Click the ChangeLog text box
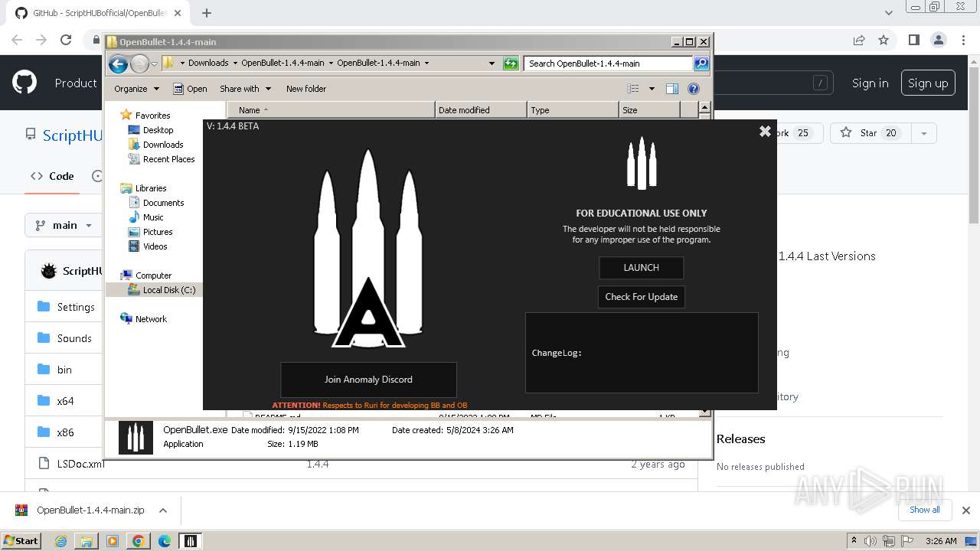 tap(642, 353)
